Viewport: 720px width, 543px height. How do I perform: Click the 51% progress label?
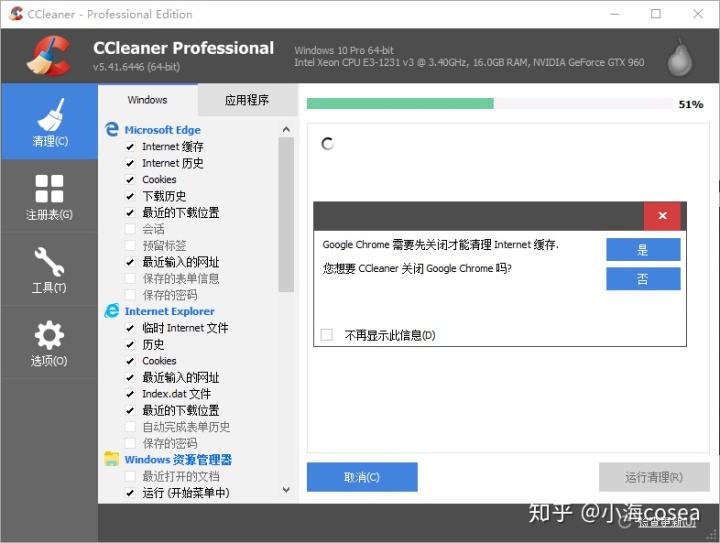[x=691, y=104]
